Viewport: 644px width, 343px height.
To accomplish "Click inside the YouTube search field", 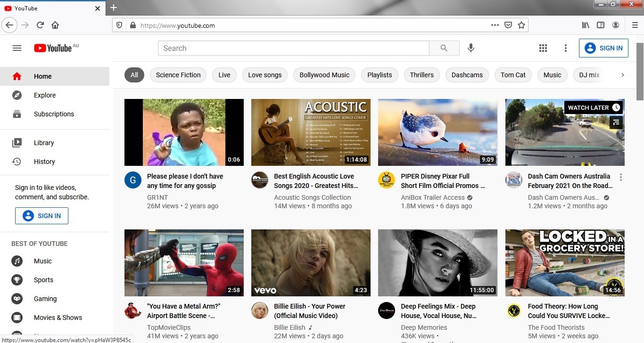I will (x=293, y=48).
